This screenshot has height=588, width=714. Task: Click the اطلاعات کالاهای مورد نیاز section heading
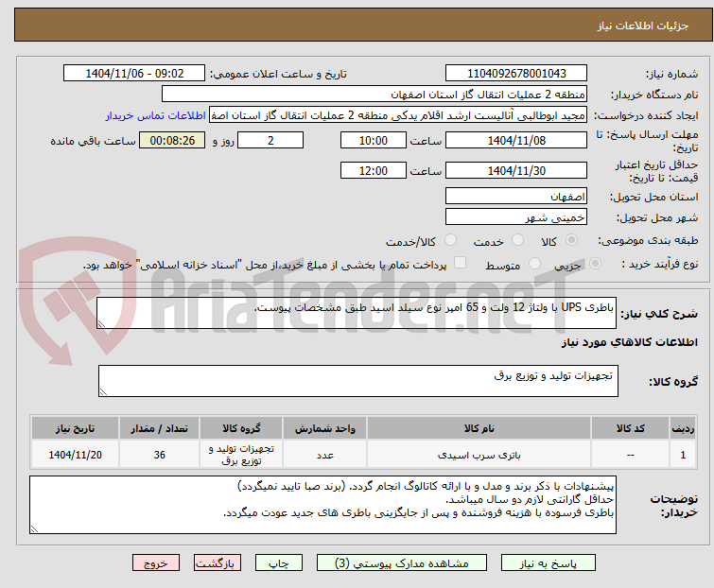(x=629, y=342)
